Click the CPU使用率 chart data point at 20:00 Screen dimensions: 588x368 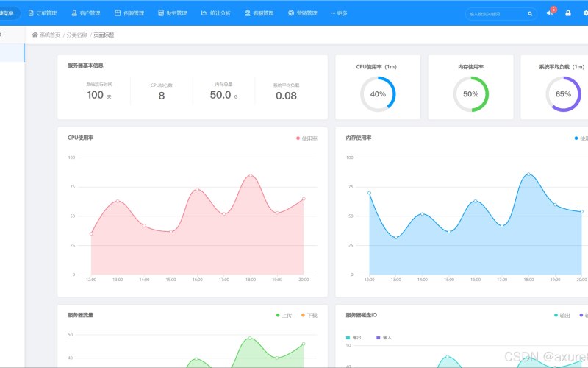pyautogui.click(x=304, y=199)
